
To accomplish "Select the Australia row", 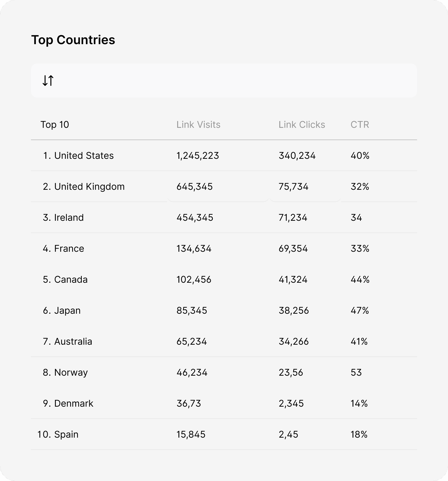I will pos(73,342).
